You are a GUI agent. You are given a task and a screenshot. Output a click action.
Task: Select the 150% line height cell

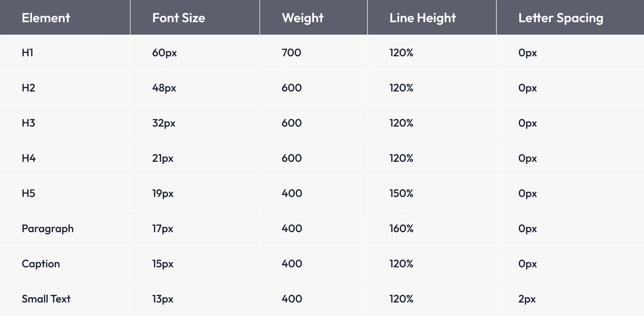pos(401,193)
